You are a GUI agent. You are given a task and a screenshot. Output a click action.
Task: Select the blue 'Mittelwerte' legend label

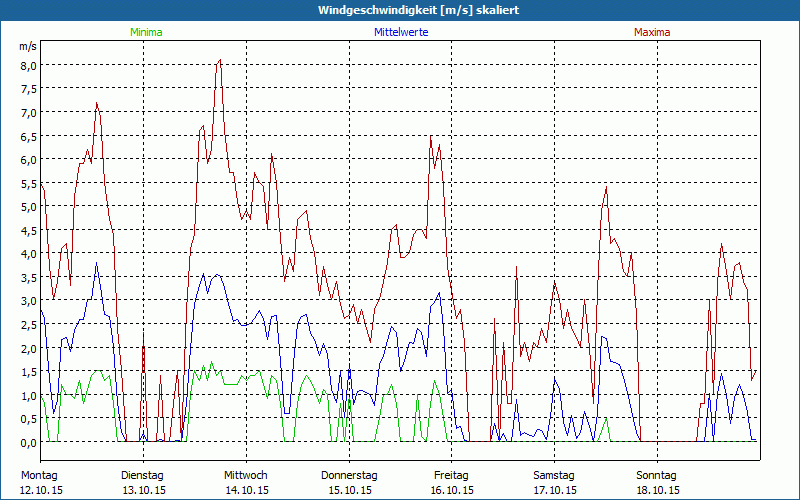click(401, 32)
